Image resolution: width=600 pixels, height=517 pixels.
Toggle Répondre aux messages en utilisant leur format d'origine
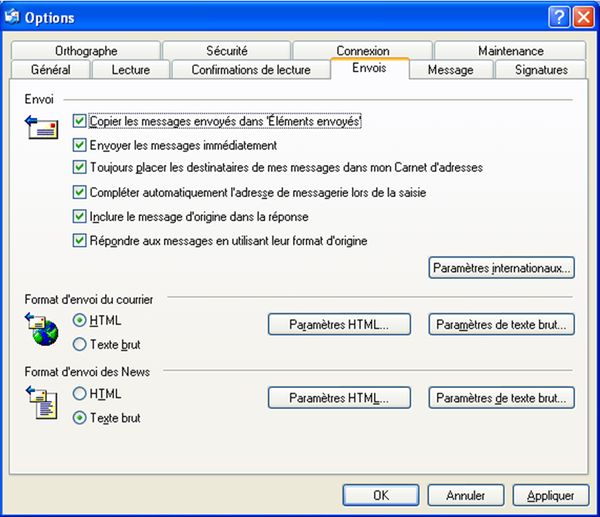[79, 241]
